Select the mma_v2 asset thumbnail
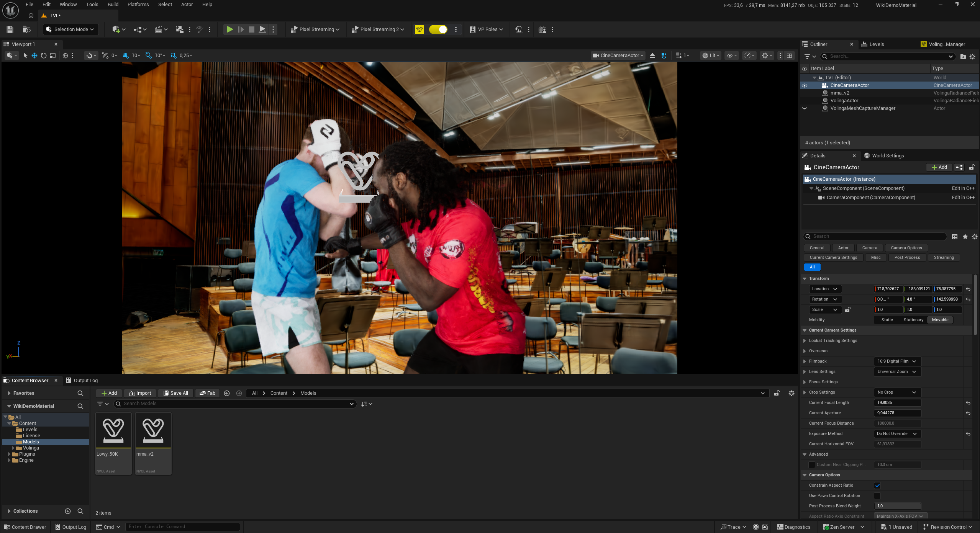 click(153, 430)
